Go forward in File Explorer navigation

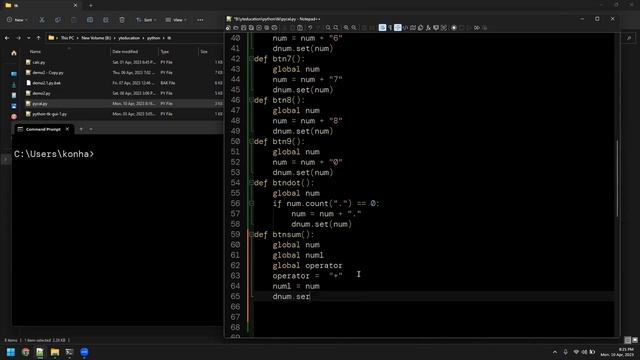pyautogui.click(x=18, y=38)
